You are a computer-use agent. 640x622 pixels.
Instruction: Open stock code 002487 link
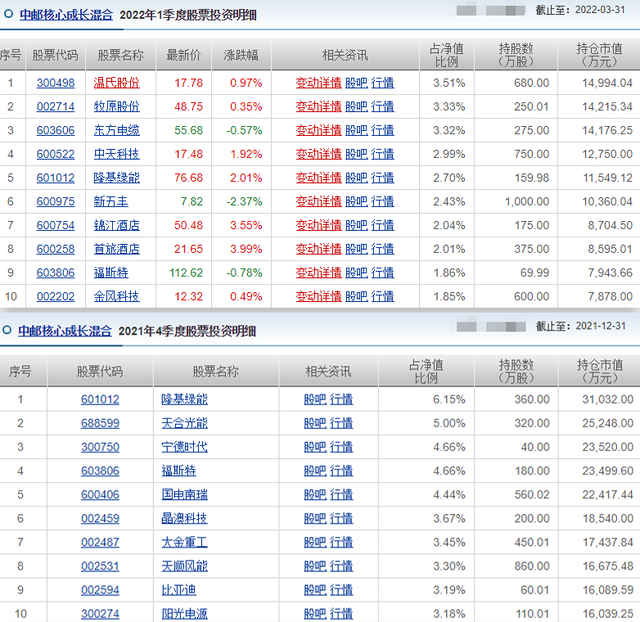point(100,542)
